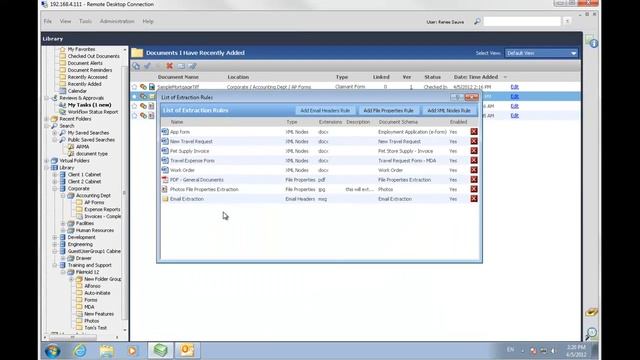The width and height of the screenshot is (640, 360).
Task: Collapse the Corporate cabinet node
Action: pyautogui.click(x=55, y=189)
